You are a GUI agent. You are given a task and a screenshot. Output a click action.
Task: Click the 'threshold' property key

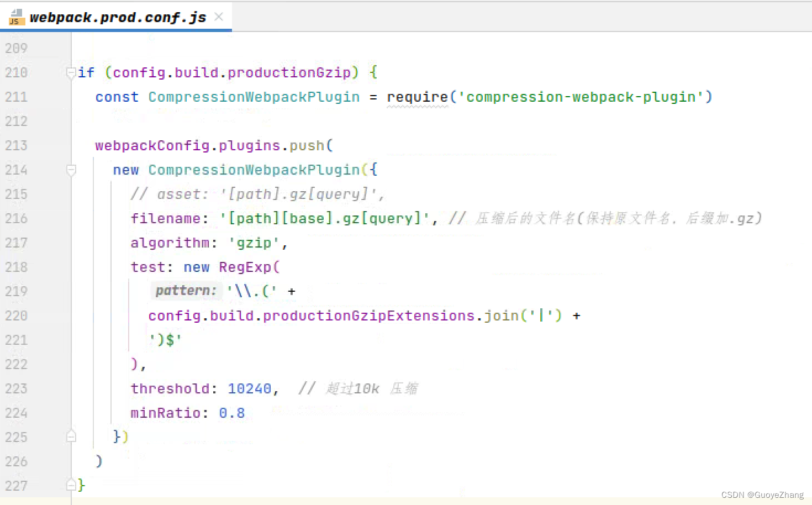[170, 389]
